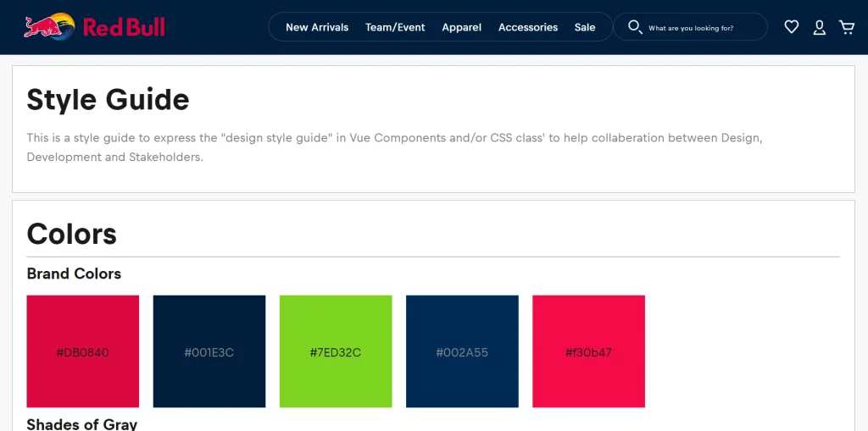Image resolution: width=868 pixels, height=431 pixels.
Task: Open the user account icon
Action: [819, 27]
